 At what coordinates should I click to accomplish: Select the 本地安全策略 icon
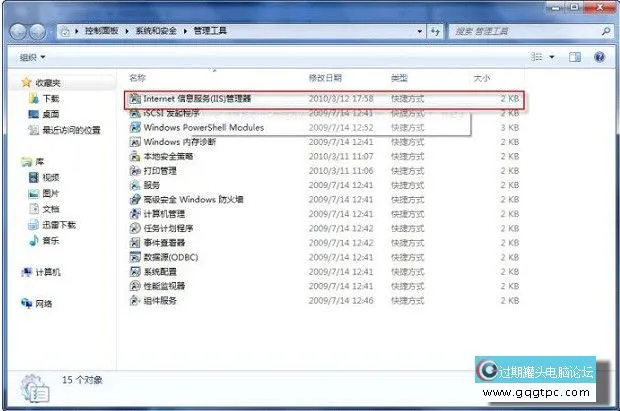135,156
